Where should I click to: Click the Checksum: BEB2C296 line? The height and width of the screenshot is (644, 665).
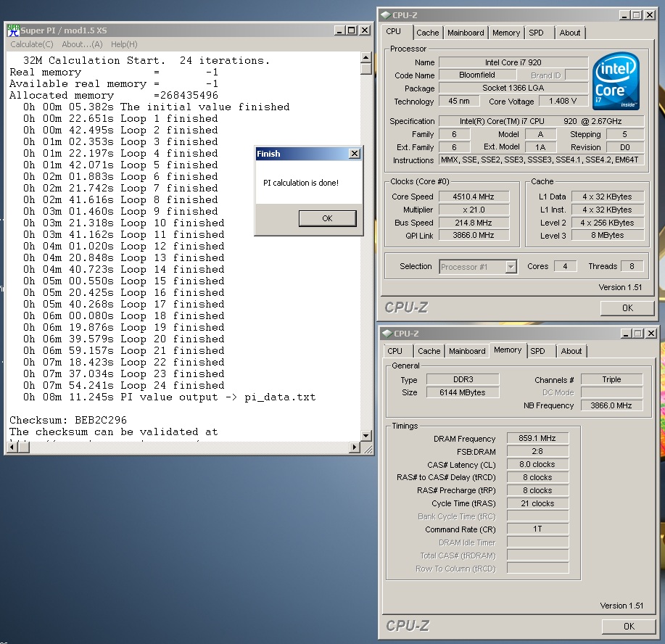click(68, 421)
